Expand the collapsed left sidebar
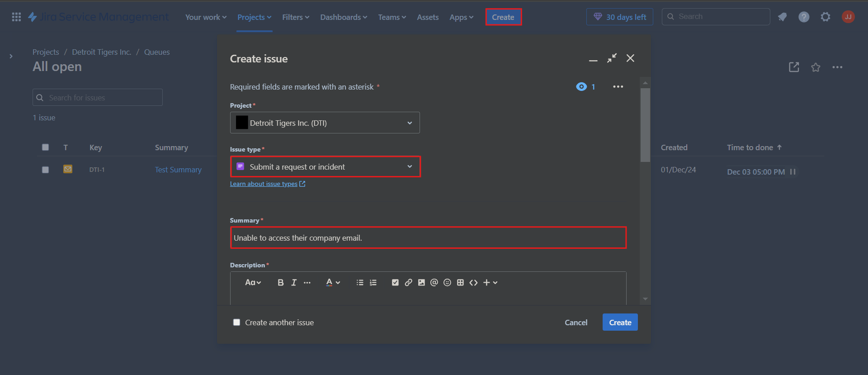This screenshot has width=868, height=375. click(x=11, y=56)
